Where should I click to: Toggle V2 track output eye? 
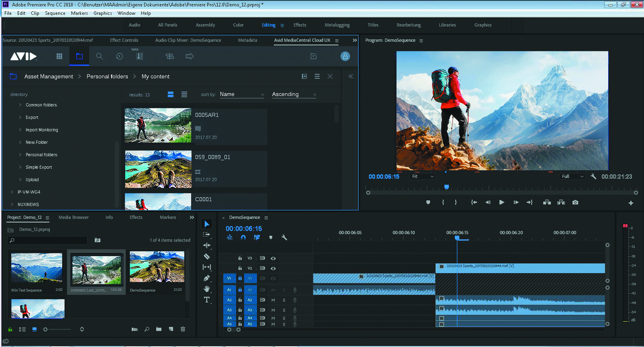[273, 268]
